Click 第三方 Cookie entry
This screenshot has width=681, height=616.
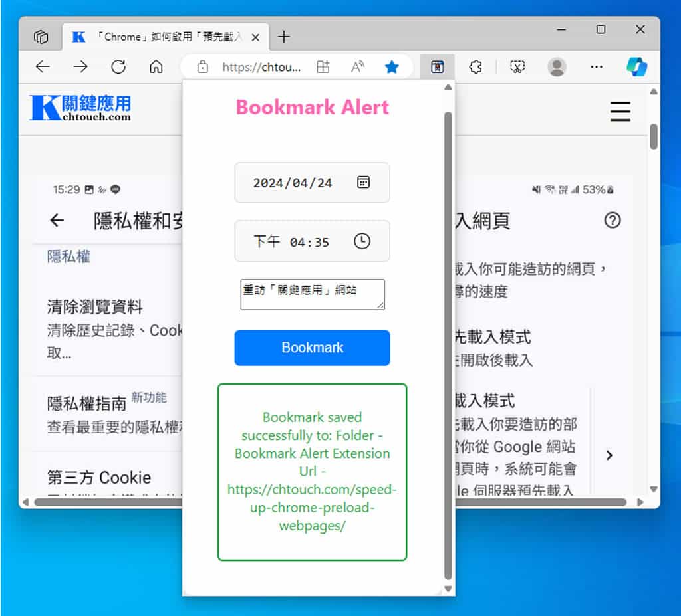[x=99, y=478]
